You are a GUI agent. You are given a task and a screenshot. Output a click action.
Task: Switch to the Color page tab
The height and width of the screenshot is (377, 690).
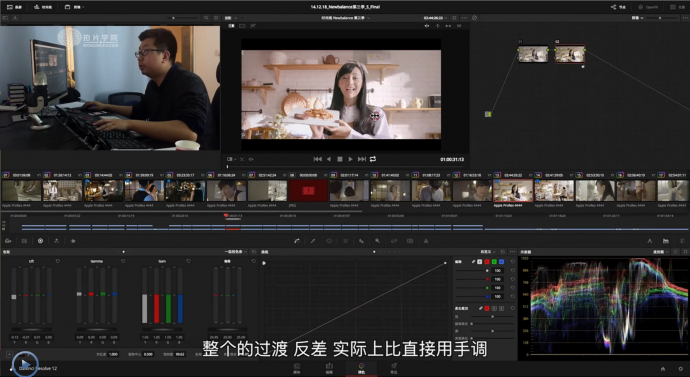pos(361,368)
